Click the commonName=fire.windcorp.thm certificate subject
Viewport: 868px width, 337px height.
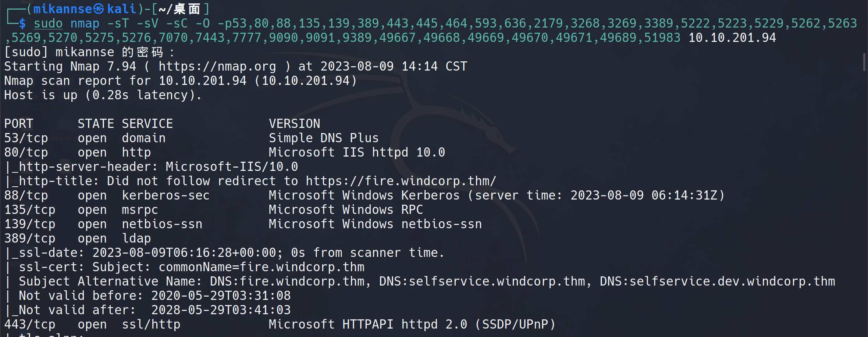click(261, 267)
